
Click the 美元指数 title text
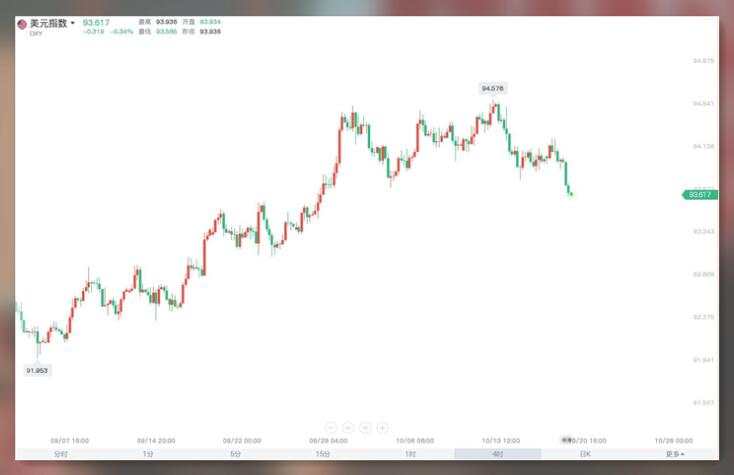[49, 23]
